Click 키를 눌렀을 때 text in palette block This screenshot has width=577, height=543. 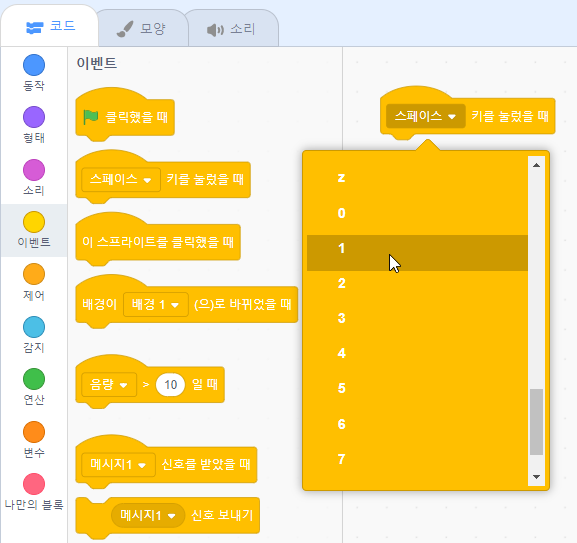pos(205,180)
